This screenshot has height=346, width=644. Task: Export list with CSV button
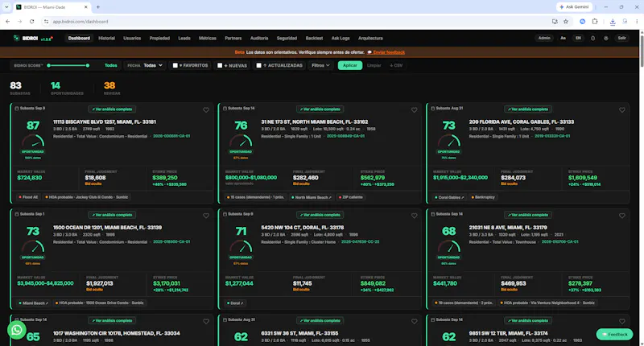(396, 65)
